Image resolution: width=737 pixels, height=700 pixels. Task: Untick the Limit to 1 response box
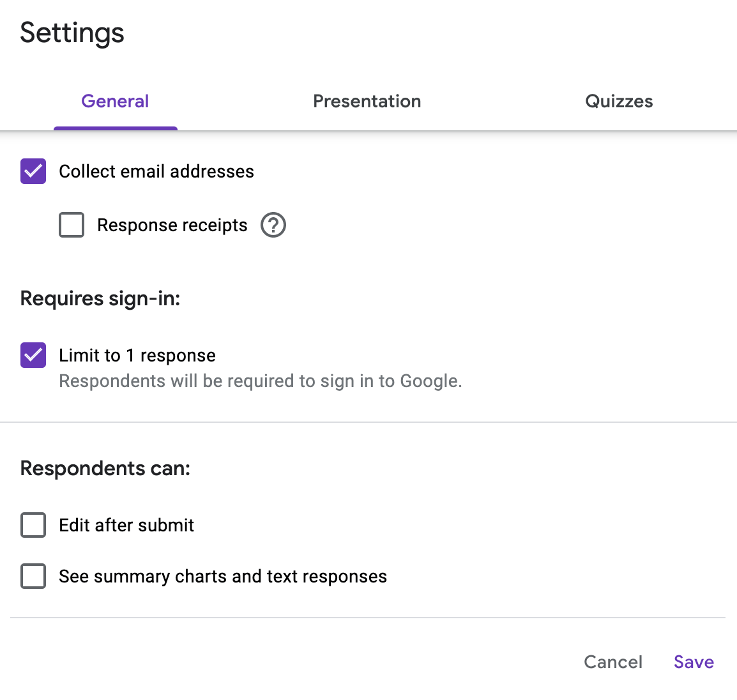click(33, 355)
